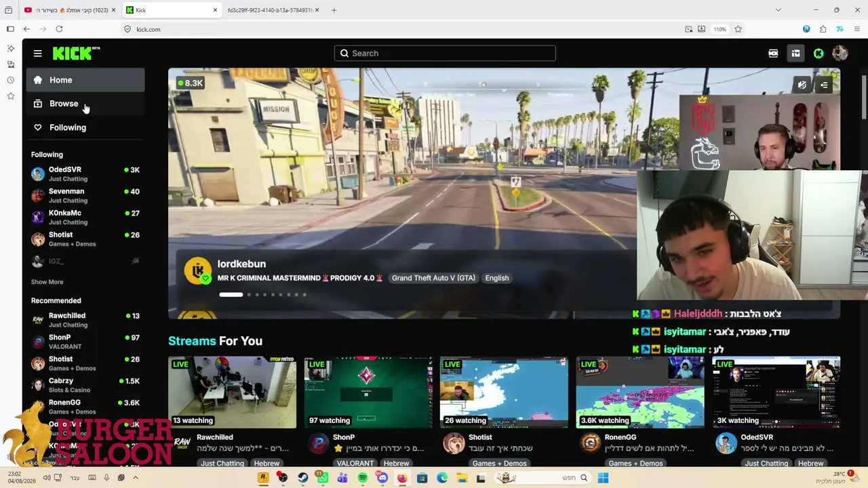Click the English language tag
This screenshot has width=868, height=488.
497,278
